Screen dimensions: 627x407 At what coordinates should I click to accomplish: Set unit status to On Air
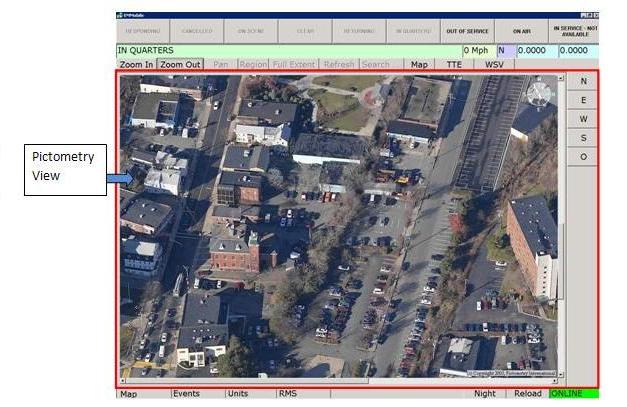[x=521, y=31]
